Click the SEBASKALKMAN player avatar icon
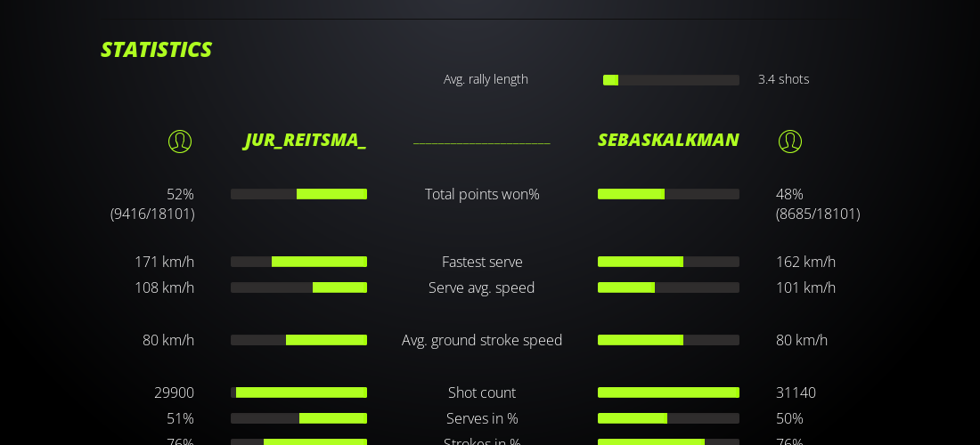The image size is (980, 445). (790, 142)
